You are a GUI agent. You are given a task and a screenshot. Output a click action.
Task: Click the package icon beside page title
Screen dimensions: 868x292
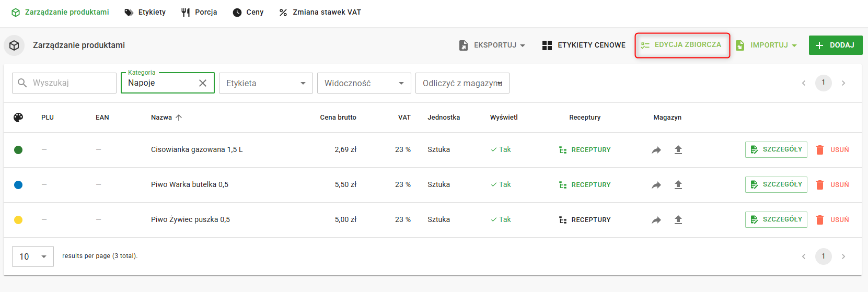coord(14,45)
